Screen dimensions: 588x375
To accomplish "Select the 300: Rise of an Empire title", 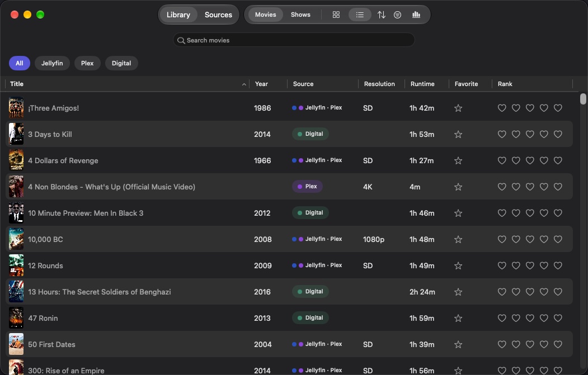I will (x=66, y=371).
